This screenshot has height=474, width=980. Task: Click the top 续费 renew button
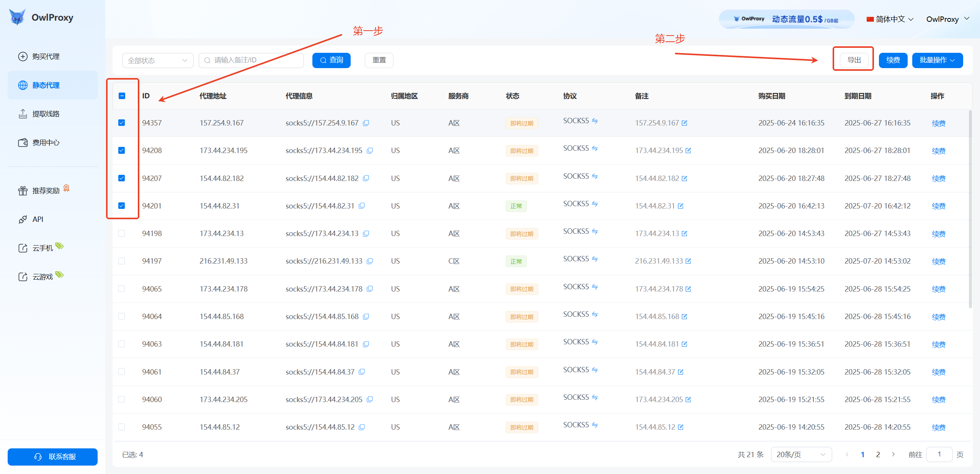(893, 60)
